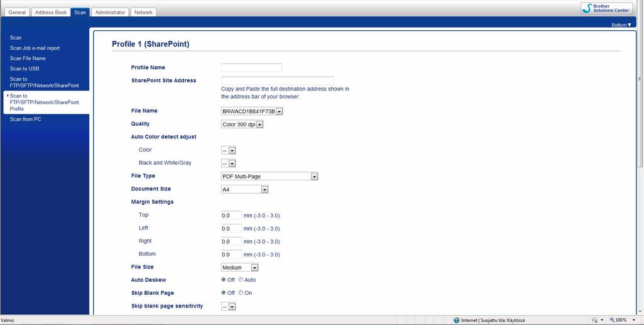Open the Black and White/Gray dropdown

point(229,163)
